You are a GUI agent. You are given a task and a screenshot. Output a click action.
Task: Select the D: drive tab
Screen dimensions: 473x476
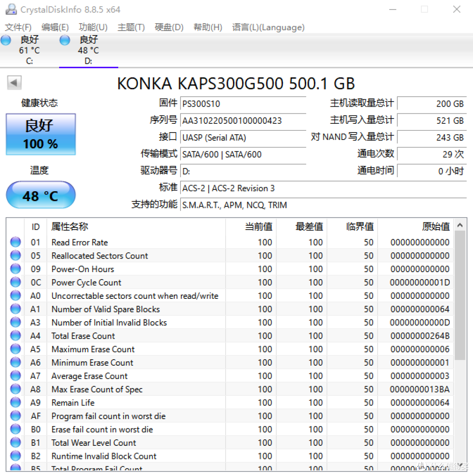88,50
